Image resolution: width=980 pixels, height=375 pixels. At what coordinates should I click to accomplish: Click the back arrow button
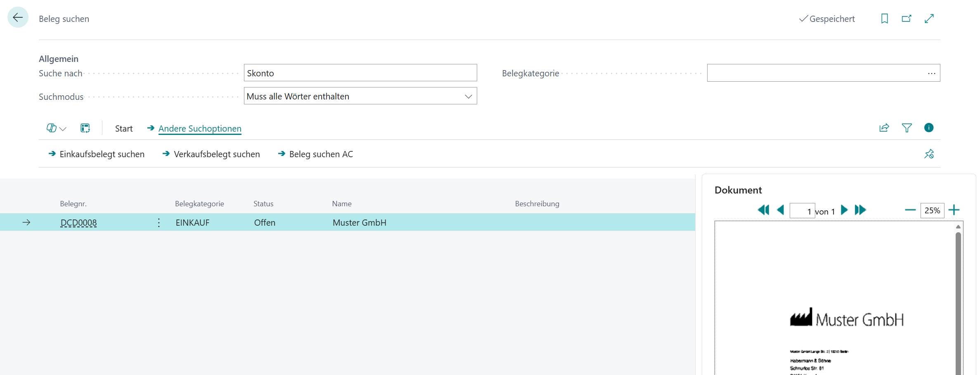(x=18, y=17)
